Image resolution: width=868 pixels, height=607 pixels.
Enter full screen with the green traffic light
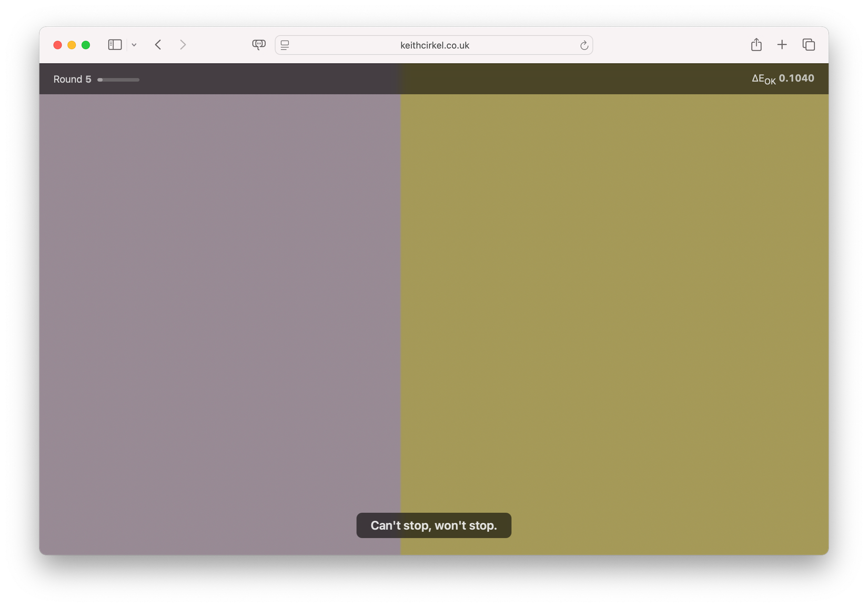(86, 45)
